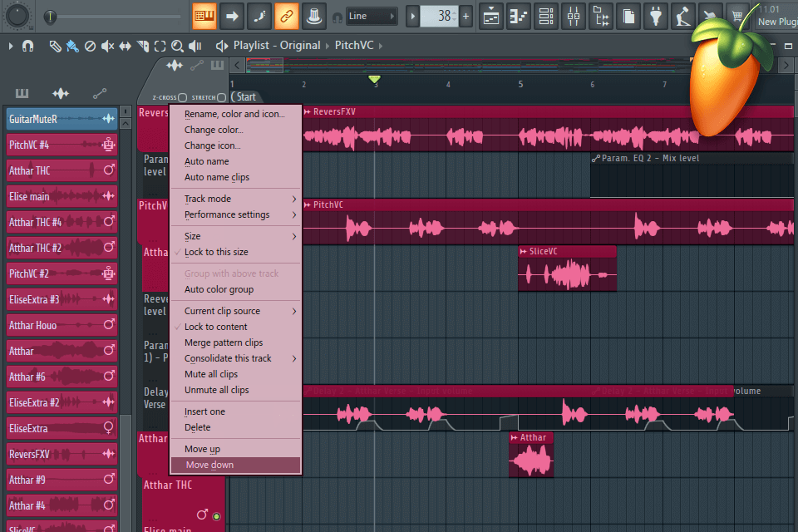
Task: Expand Performance settings submenu
Action: pyautogui.click(x=234, y=214)
